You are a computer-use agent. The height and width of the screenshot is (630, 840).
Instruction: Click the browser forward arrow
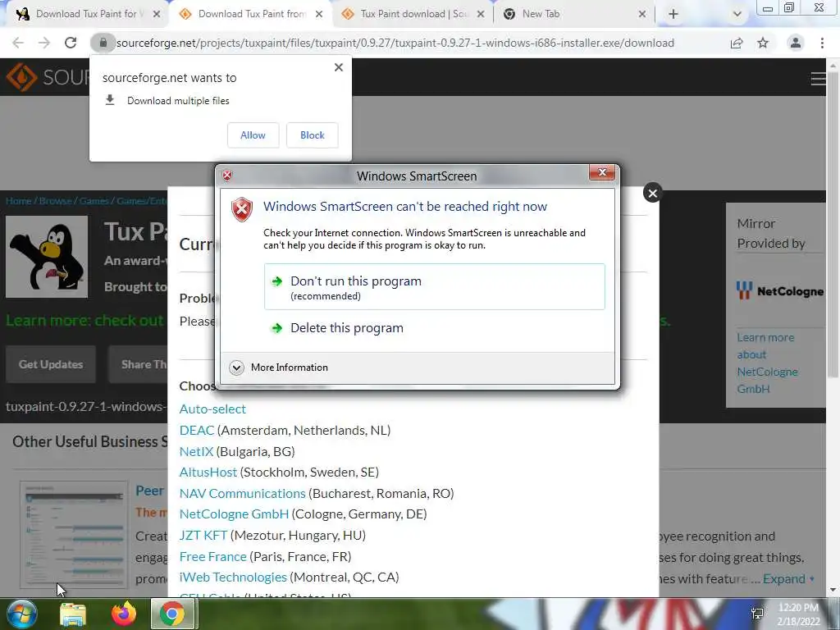pos(44,43)
